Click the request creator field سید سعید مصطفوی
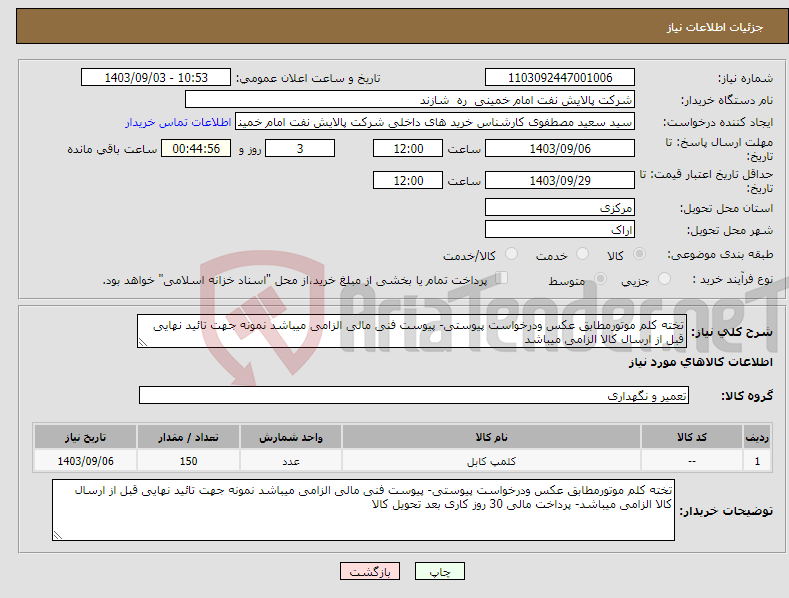 (435, 122)
